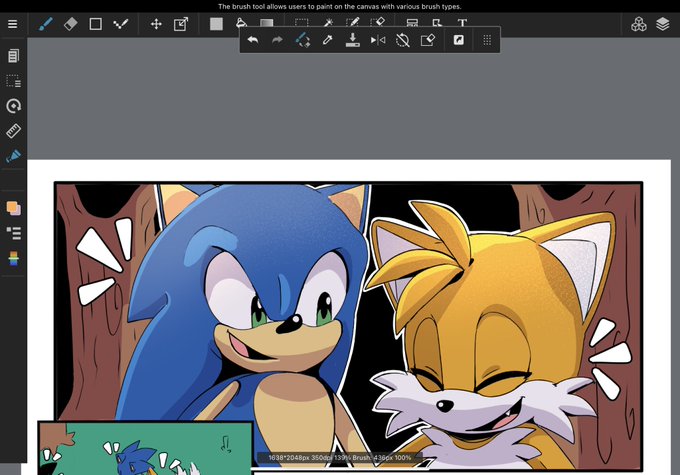Toggle full screen arrow button
Viewport: 680px width, 475px height.
tap(458, 40)
